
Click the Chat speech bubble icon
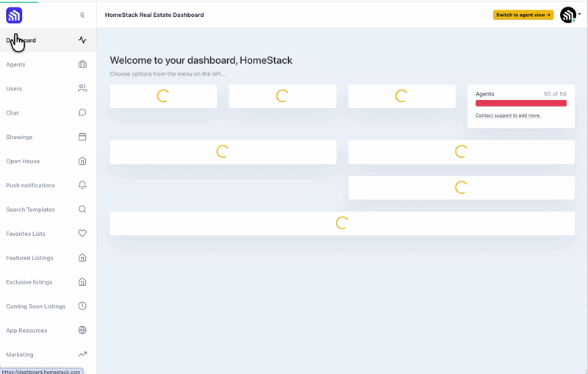(82, 112)
